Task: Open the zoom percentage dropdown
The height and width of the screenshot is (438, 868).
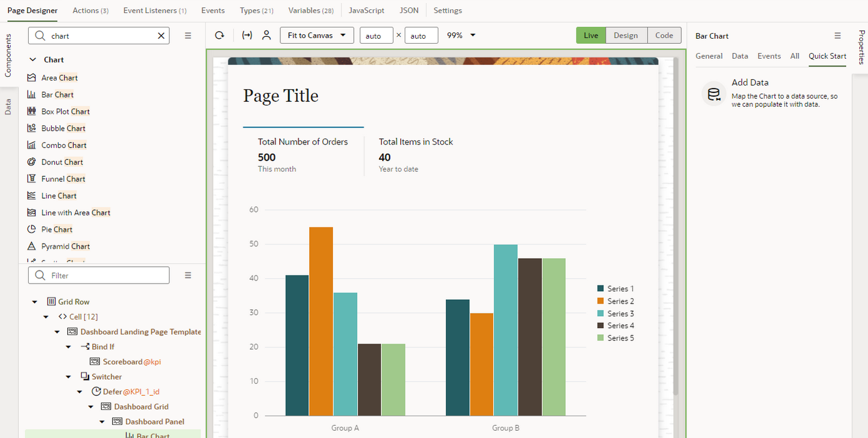Action: coord(460,35)
